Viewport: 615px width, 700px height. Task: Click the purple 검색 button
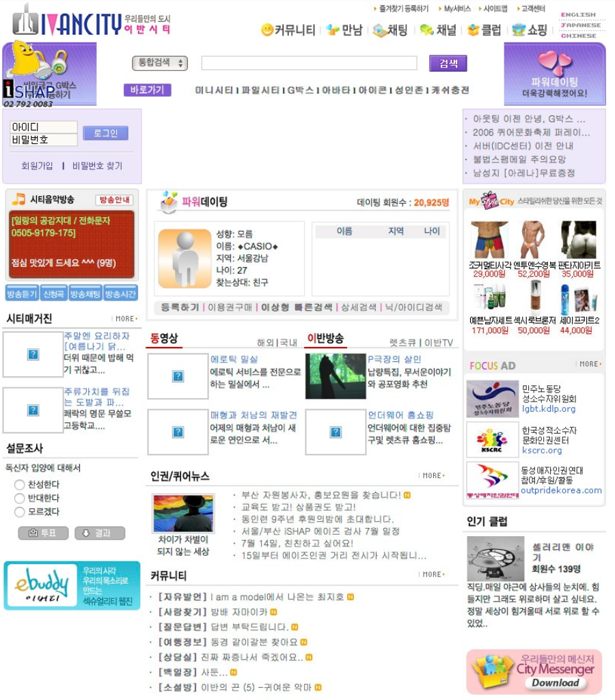tap(448, 63)
